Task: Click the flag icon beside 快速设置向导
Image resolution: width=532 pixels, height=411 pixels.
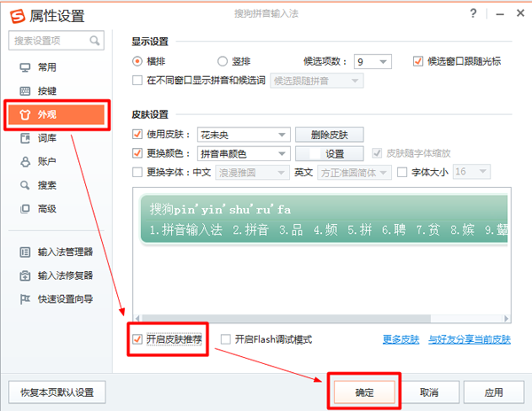Action: tap(25, 299)
